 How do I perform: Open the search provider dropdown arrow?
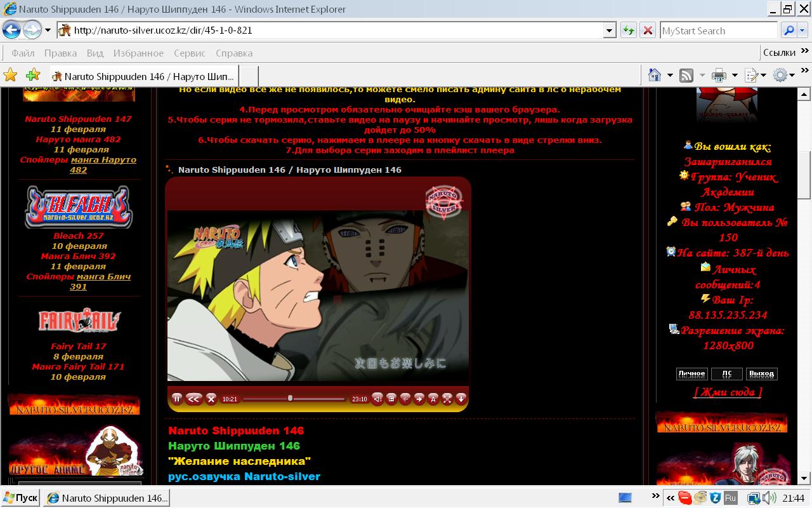[802, 30]
